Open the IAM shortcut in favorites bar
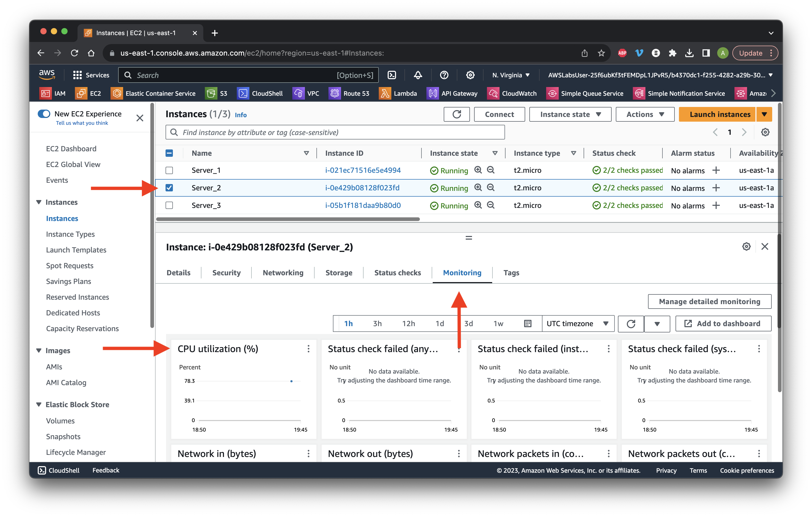 point(53,93)
